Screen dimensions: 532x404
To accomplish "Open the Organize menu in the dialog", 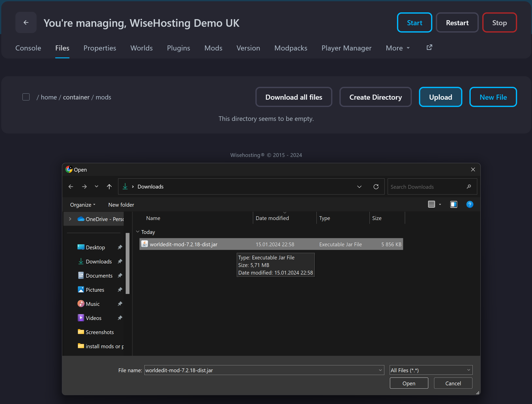I will point(83,205).
